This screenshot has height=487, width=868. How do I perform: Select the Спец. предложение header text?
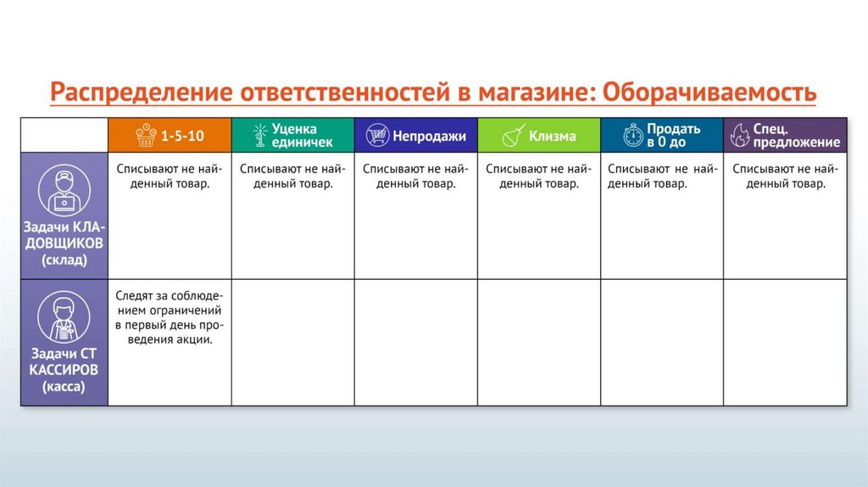797,136
